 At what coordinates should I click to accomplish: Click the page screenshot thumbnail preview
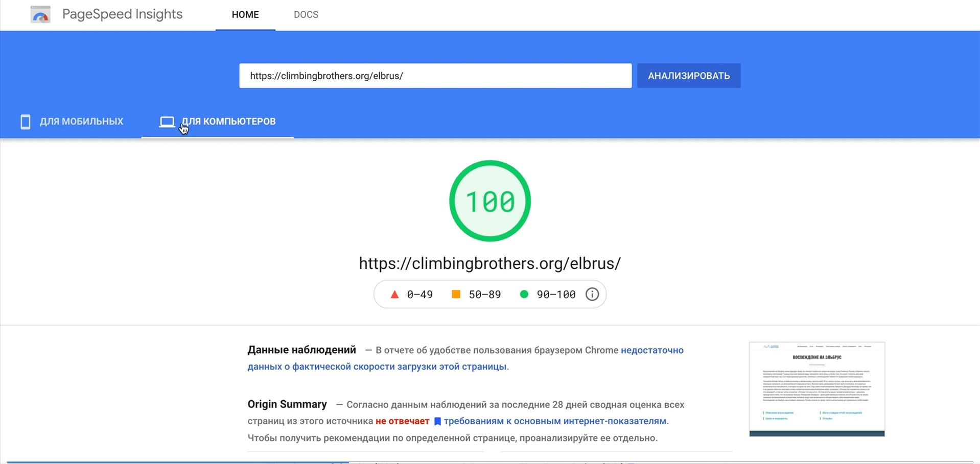point(816,389)
